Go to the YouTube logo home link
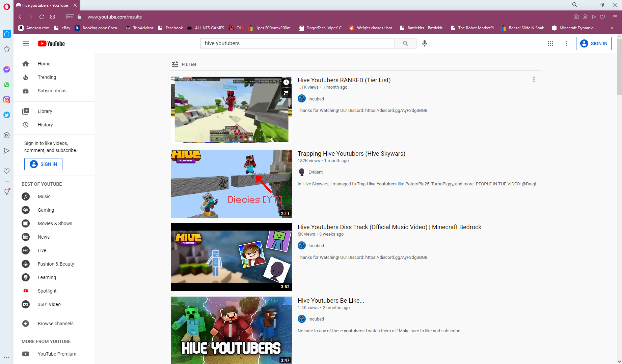622x364 pixels. [51, 43]
